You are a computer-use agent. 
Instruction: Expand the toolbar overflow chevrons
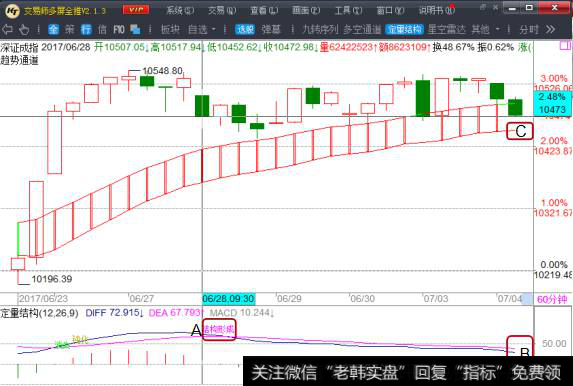(x=550, y=29)
